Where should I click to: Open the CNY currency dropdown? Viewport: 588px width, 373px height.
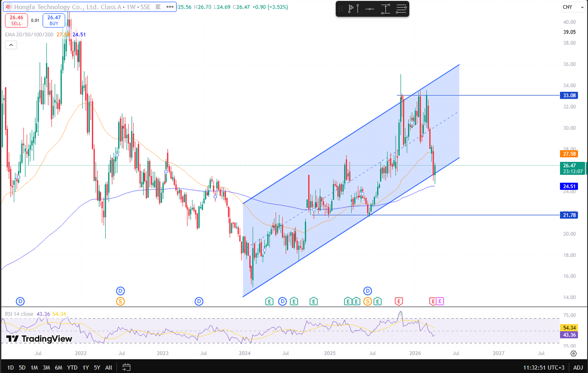568,7
